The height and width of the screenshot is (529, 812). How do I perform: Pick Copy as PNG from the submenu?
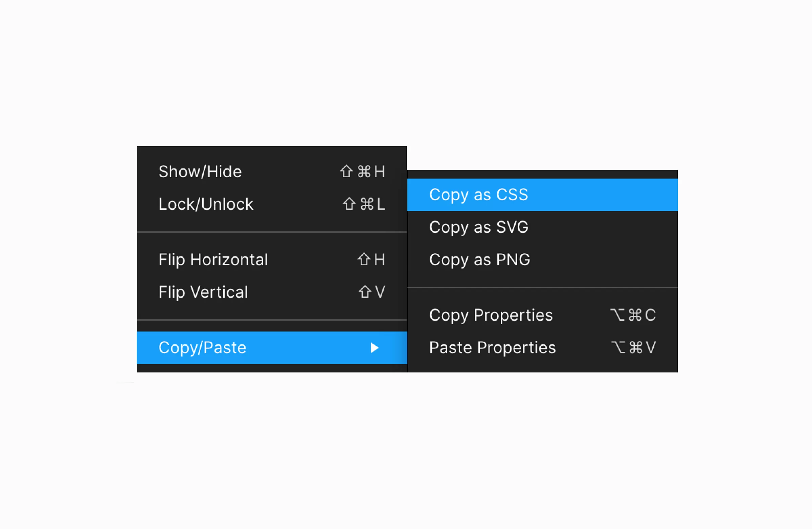(x=480, y=259)
